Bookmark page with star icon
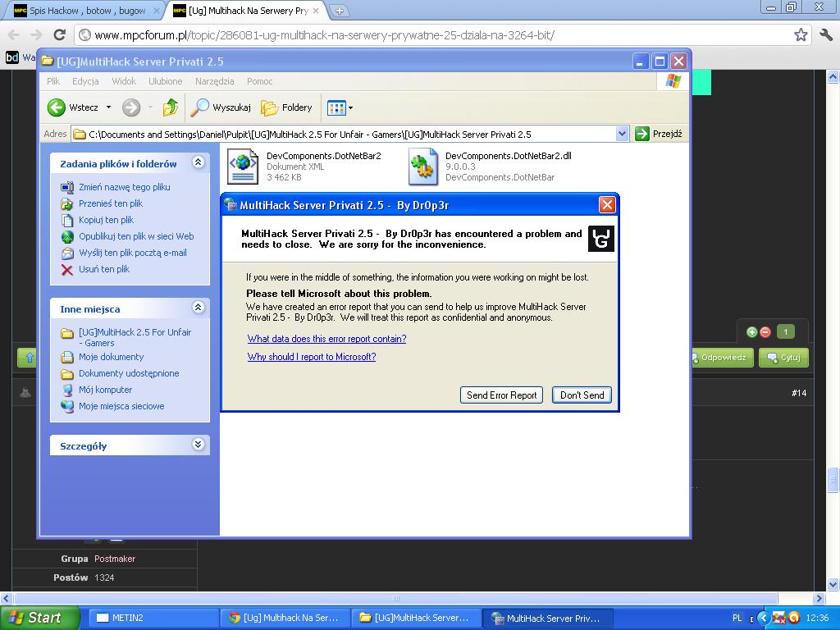The image size is (840, 630). pos(801,34)
